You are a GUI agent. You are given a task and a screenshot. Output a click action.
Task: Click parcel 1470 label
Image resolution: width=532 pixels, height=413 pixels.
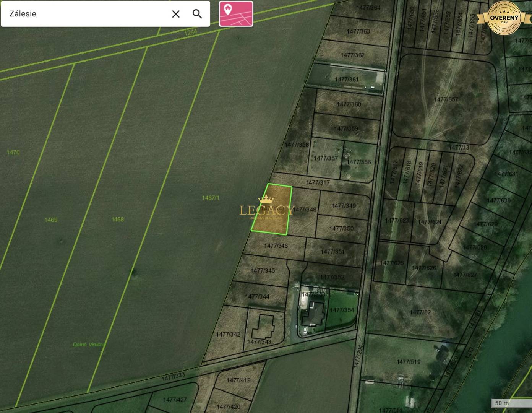(x=13, y=152)
